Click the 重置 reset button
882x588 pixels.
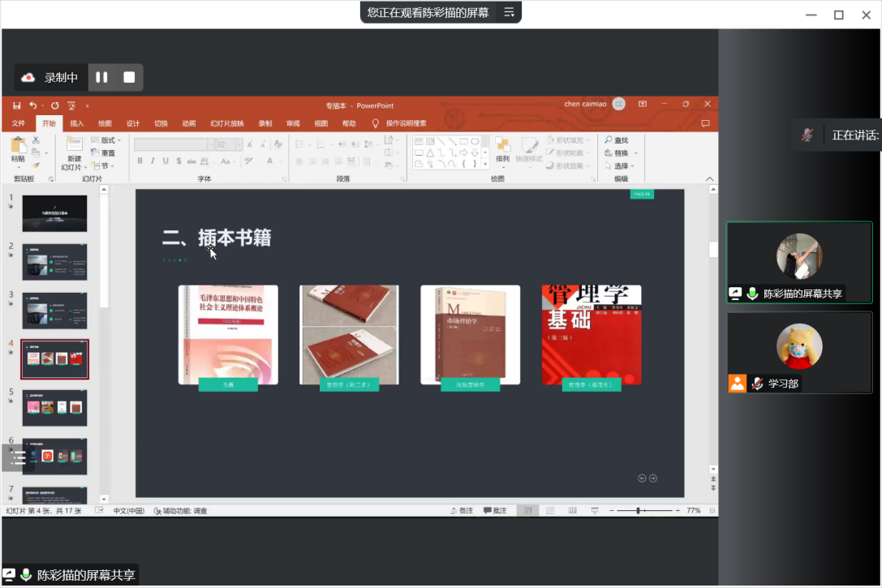click(104, 153)
